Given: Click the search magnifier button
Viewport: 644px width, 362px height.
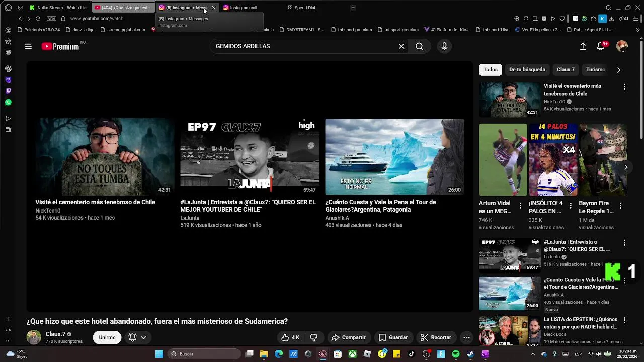Looking at the screenshot, I should click(419, 46).
